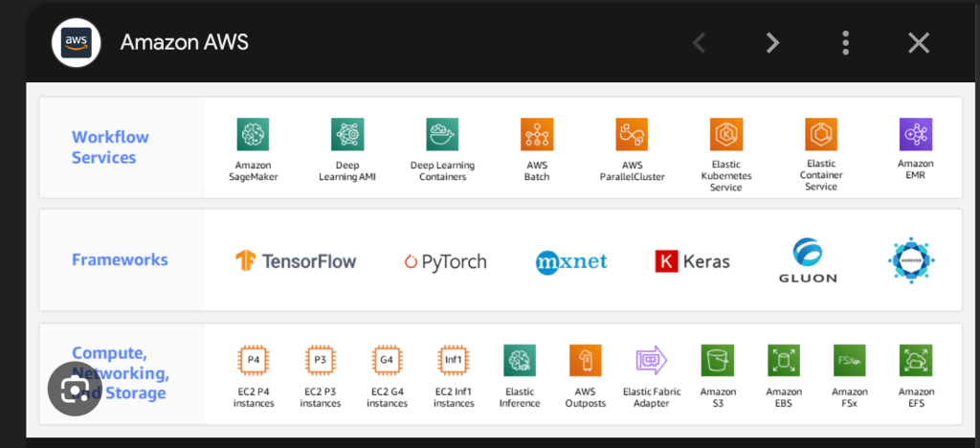The width and height of the screenshot is (980, 448).
Task: Click the Elastic Fabric Adapter label text
Action: pyautogui.click(x=652, y=397)
